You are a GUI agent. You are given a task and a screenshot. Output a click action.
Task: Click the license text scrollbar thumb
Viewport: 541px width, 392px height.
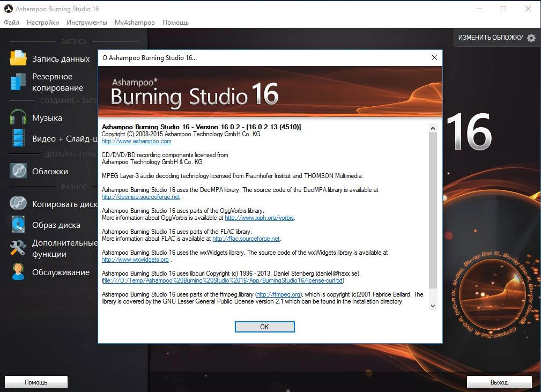tap(433, 210)
